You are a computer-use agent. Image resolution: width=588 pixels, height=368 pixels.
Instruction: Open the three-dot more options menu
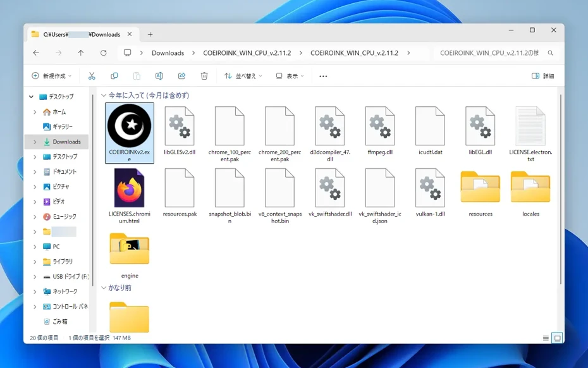pyautogui.click(x=323, y=76)
